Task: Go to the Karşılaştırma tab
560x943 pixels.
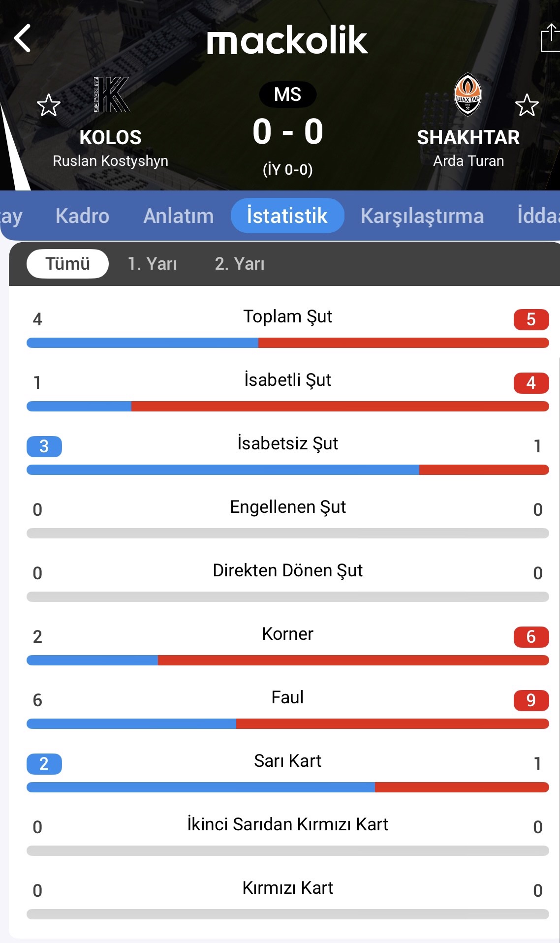Action: click(x=422, y=216)
